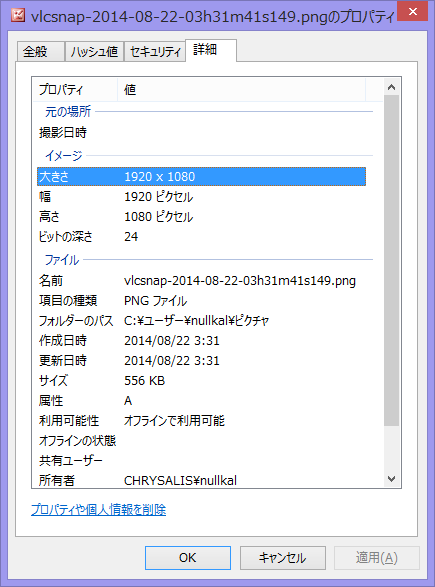Select the 幅 property row

click(x=201, y=197)
